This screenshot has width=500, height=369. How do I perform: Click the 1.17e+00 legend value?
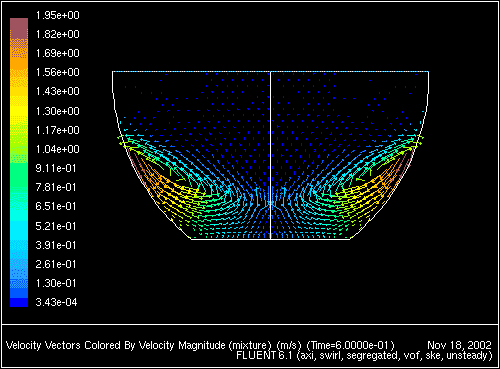[x=58, y=130]
